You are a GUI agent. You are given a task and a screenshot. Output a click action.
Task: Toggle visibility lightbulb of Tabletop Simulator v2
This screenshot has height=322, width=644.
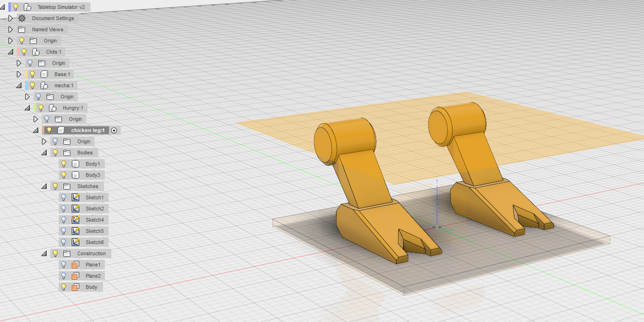click(15, 7)
